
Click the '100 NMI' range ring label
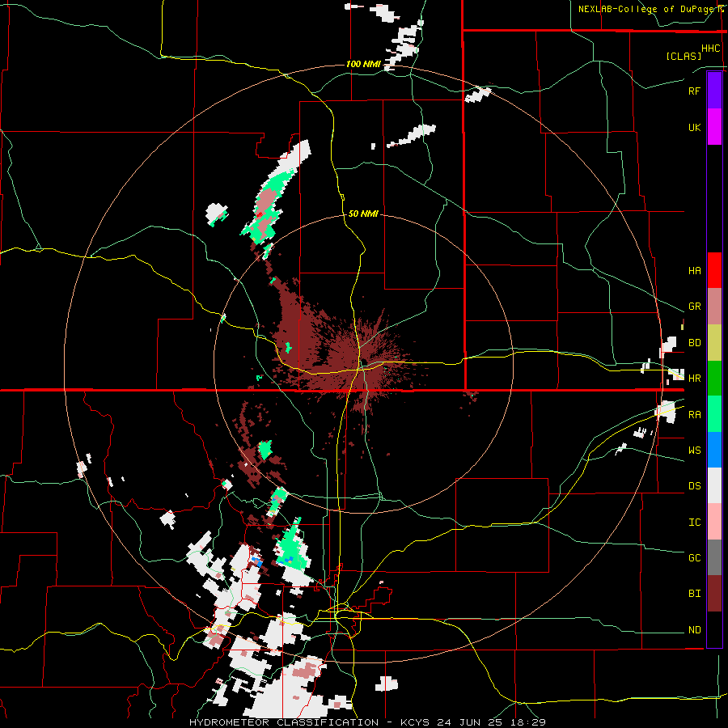pyautogui.click(x=363, y=64)
